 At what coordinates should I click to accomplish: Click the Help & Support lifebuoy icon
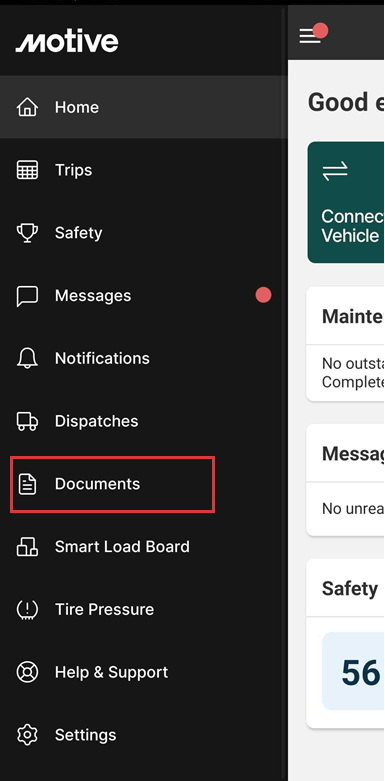point(27,672)
